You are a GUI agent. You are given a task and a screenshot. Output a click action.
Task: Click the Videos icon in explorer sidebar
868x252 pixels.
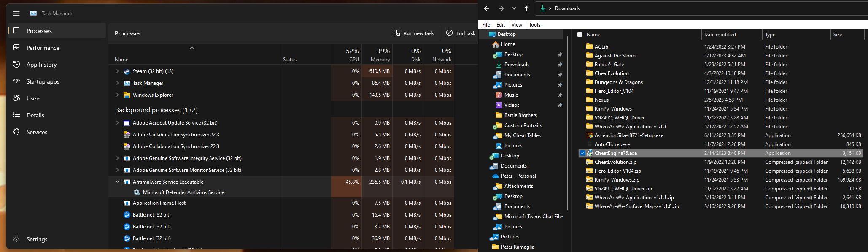[x=499, y=105]
